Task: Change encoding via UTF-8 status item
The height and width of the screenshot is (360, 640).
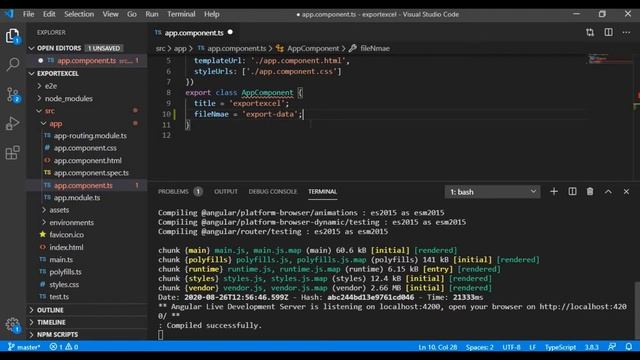Action: 511,347
